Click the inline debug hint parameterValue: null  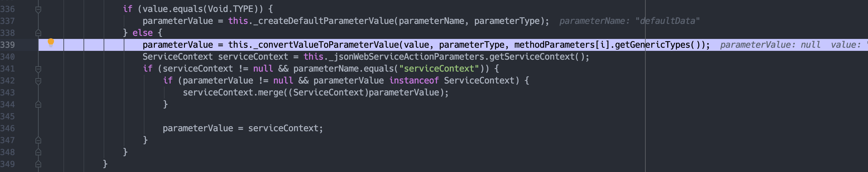coord(770,45)
